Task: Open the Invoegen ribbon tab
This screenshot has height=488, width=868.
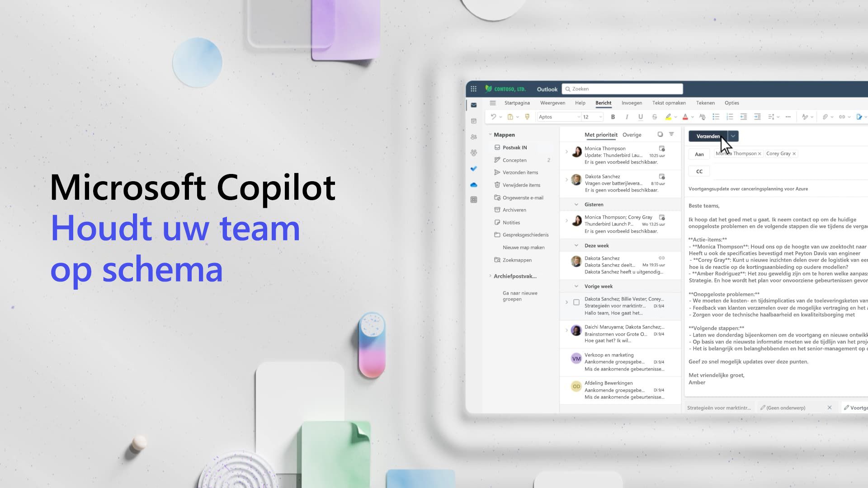Action: pos(631,103)
